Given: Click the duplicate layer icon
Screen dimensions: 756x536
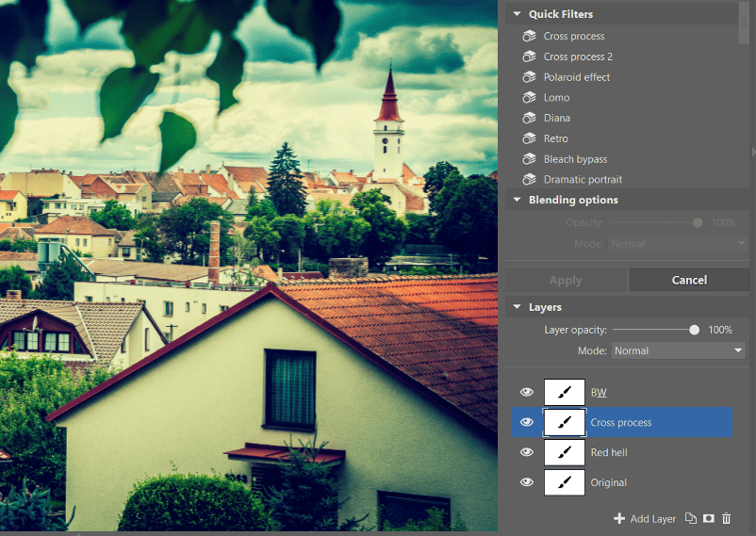Looking at the screenshot, I should click(691, 518).
